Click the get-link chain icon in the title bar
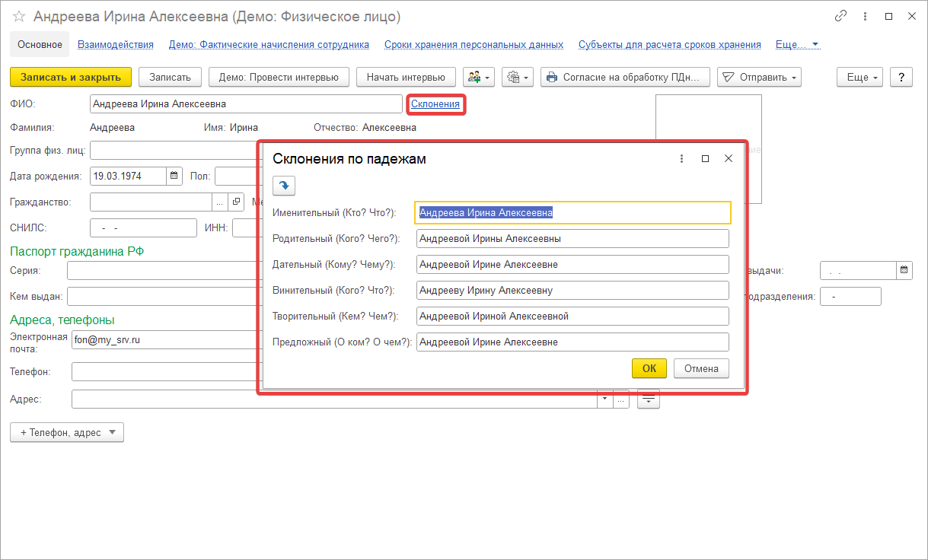Image resolution: width=928 pixels, height=560 pixels. point(841,16)
